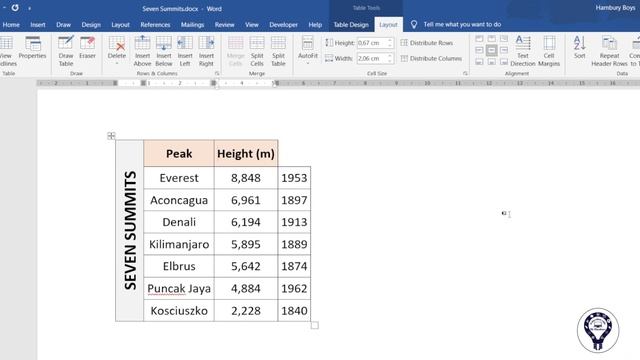Click the column Width input field
The image size is (640, 360).
(371, 58)
